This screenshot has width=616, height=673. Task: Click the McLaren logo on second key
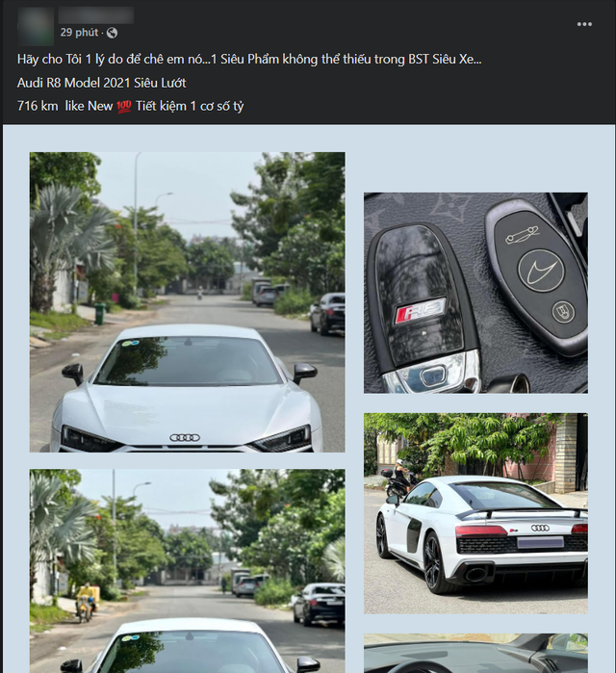(540, 270)
